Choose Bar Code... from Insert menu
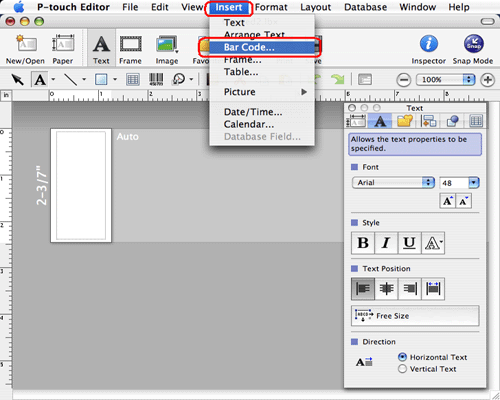Image resolution: width=500 pixels, height=400 pixels. [x=262, y=47]
